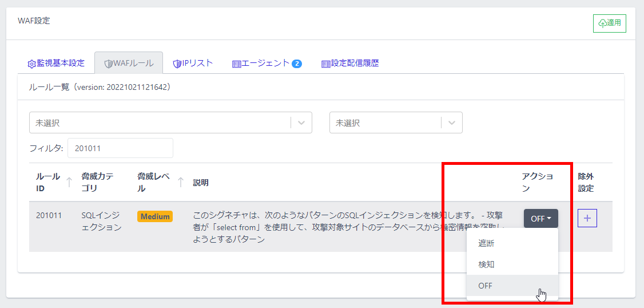Click the Medium threat level badge
This screenshot has height=308, width=644.
[x=155, y=216]
